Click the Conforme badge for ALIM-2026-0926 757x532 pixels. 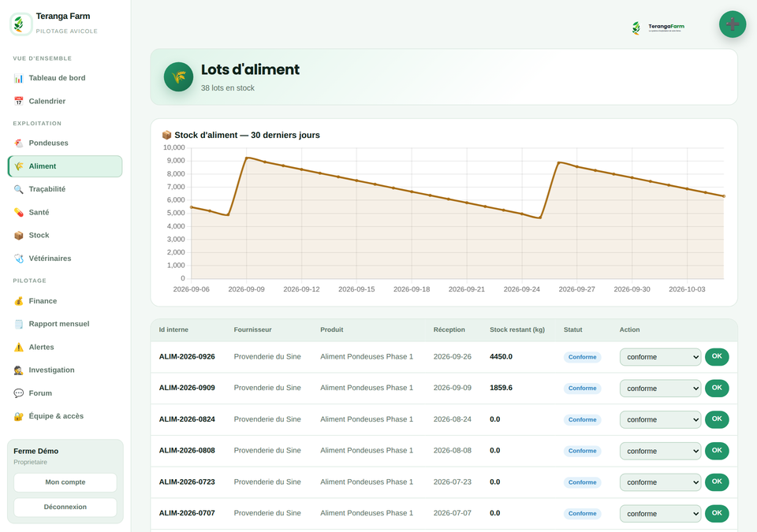pyautogui.click(x=582, y=357)
